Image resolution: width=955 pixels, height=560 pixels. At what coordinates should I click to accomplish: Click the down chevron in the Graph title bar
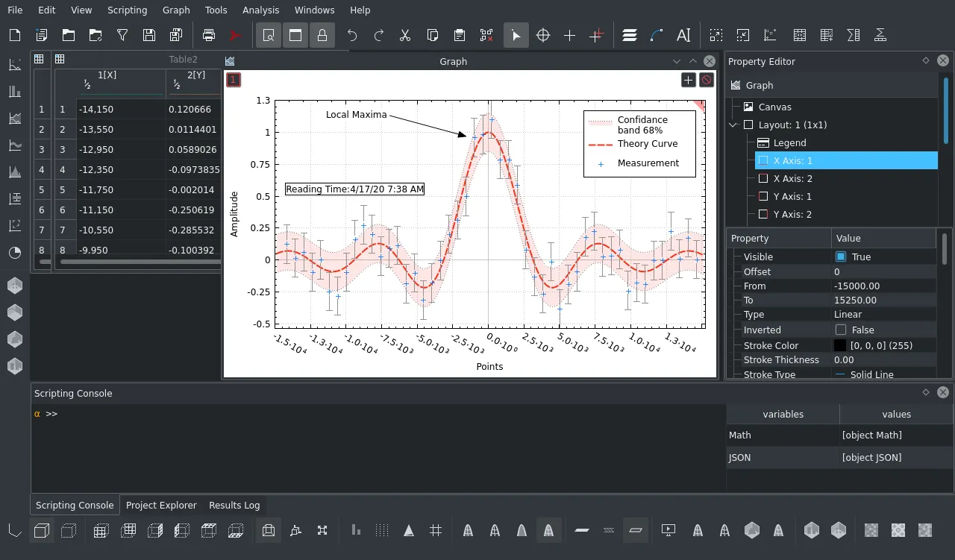tap(677, 62)
